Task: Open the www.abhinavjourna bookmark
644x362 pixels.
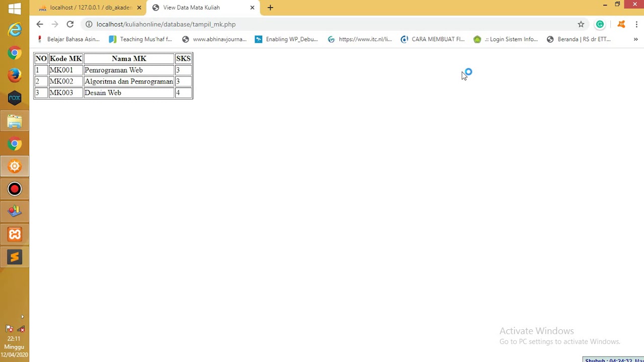Action: pos(214,39)
